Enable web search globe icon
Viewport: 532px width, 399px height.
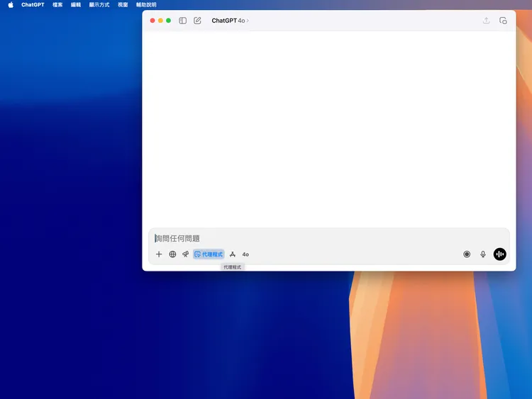(172, 254)
